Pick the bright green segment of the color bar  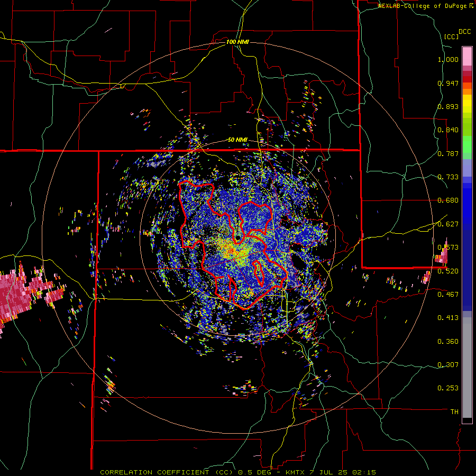tap(467, 144)
